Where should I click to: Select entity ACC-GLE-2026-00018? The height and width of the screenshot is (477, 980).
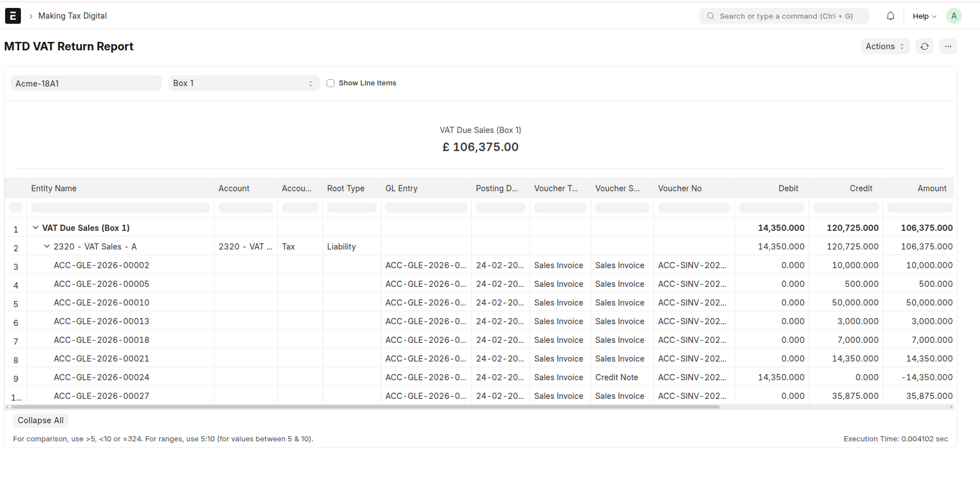pyautogui.click(x=101, y=340)
